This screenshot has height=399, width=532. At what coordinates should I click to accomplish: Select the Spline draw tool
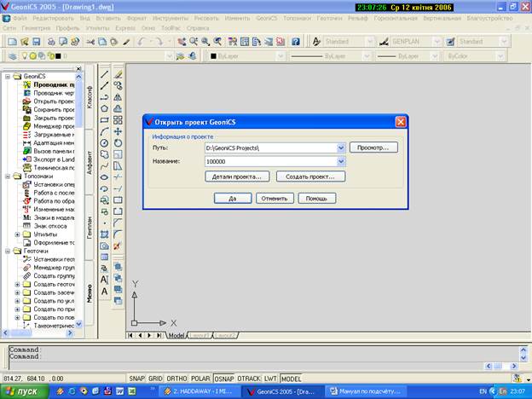tap(105, 166)
